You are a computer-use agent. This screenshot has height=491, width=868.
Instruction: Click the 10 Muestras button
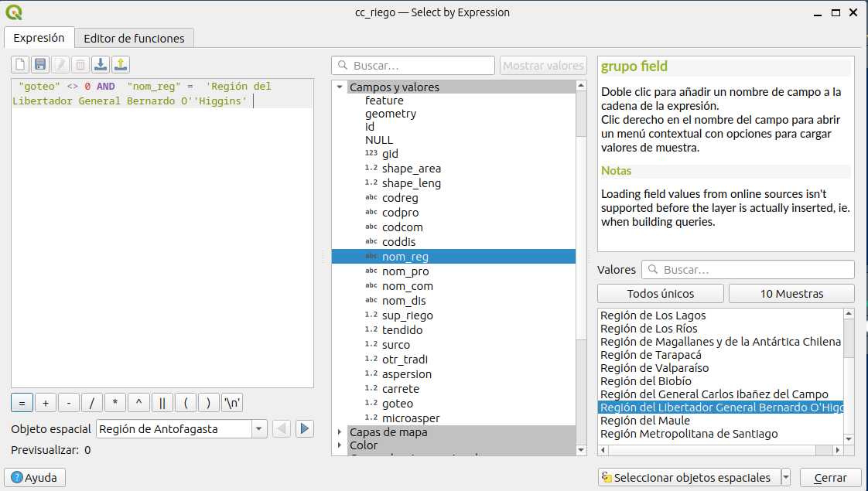[x=791, y=294]
